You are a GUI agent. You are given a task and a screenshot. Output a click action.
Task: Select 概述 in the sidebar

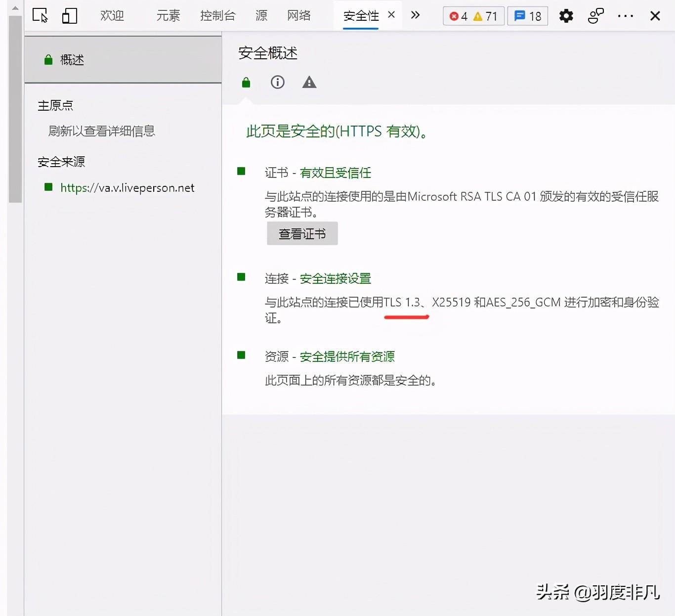[123, 60]
